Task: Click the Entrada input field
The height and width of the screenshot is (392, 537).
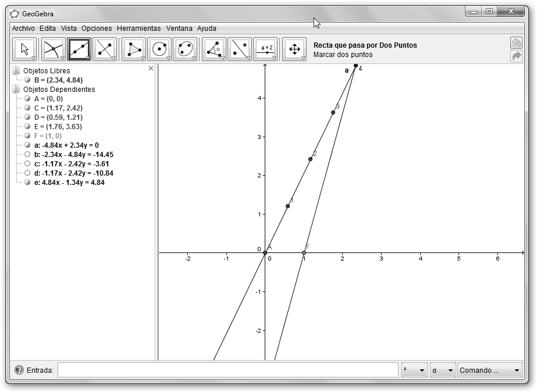Action: 227,370
